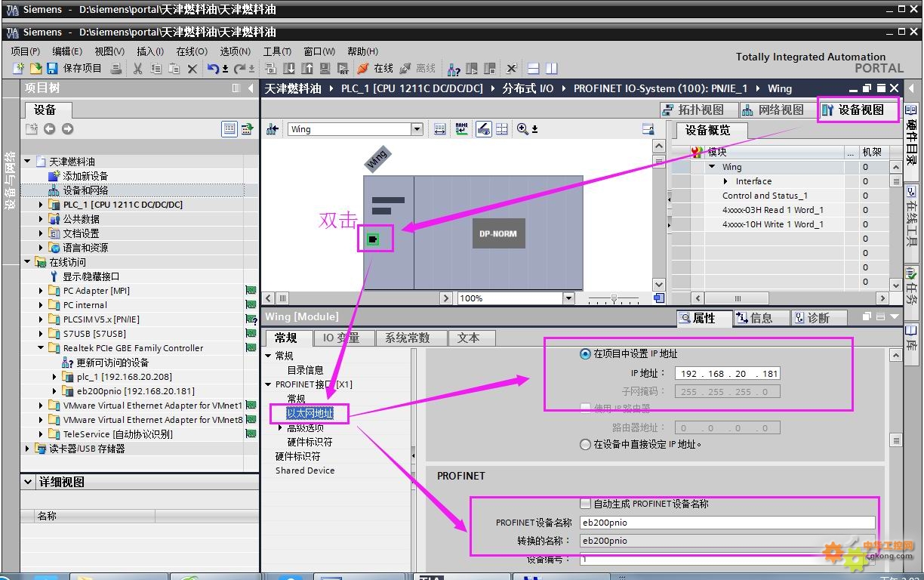Expand PLC_1 [CPU 1211C DC/DC/DC] node
This screenshot has width=924, height=580.
[42, 205]
